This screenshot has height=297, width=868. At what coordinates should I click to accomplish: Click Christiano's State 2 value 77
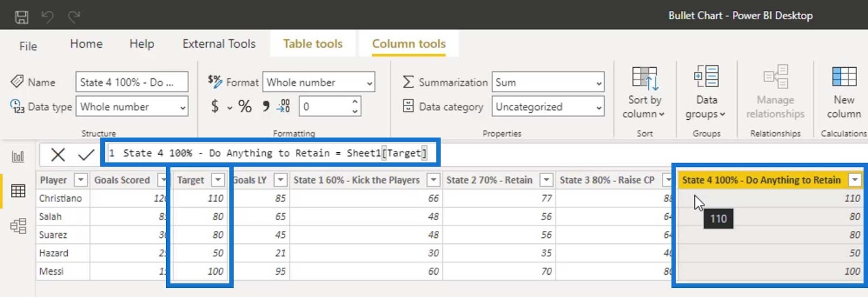point(546,198)
